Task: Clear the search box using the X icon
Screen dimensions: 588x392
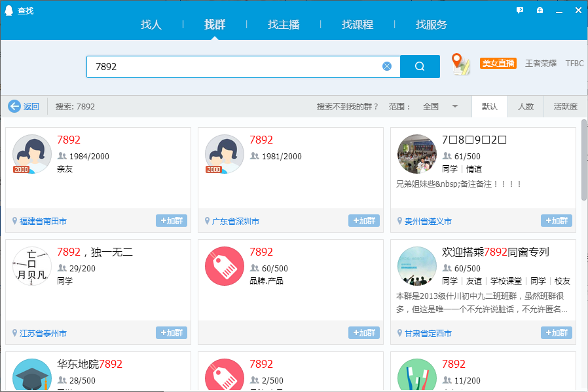Action: (386, 66)
